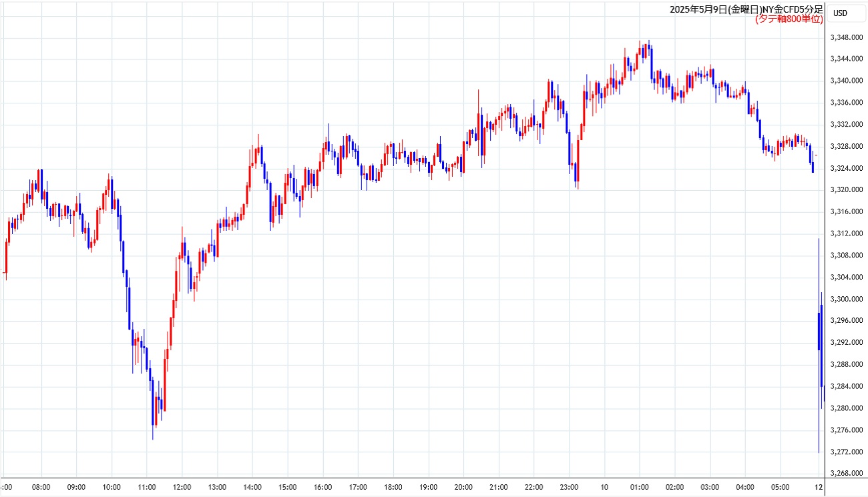The image size is (868, 497).
Task: Click the 04:00 time axis label
Action: pos(744,487)
